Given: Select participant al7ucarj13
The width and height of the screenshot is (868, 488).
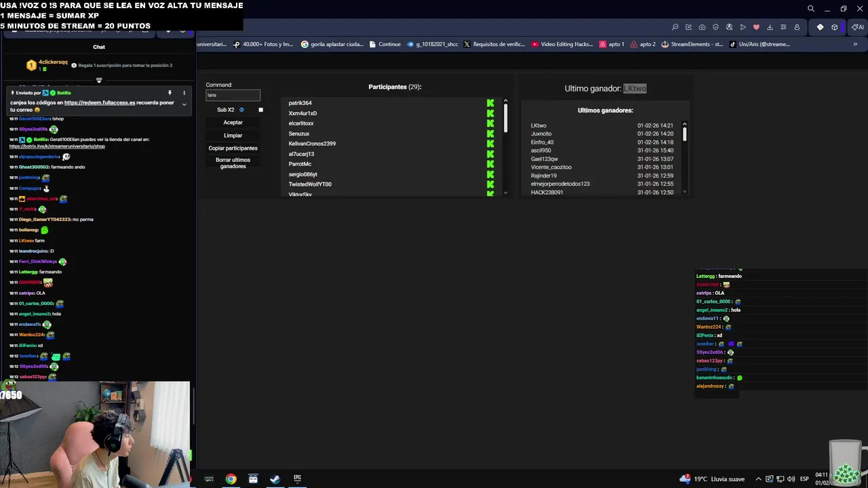Looking at the screenshot, I should (301, 154).
